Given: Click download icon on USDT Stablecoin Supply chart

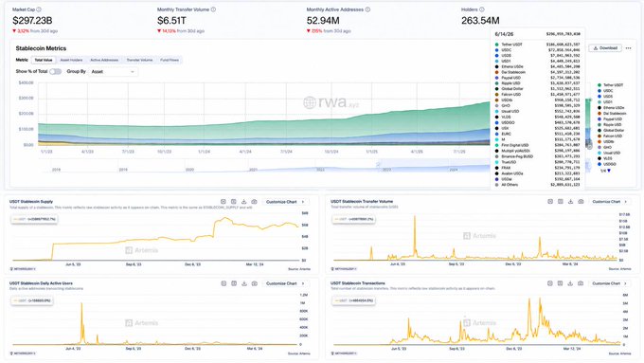Looking at the screenshot, I should pyautogui.click(x=244, y=202).
